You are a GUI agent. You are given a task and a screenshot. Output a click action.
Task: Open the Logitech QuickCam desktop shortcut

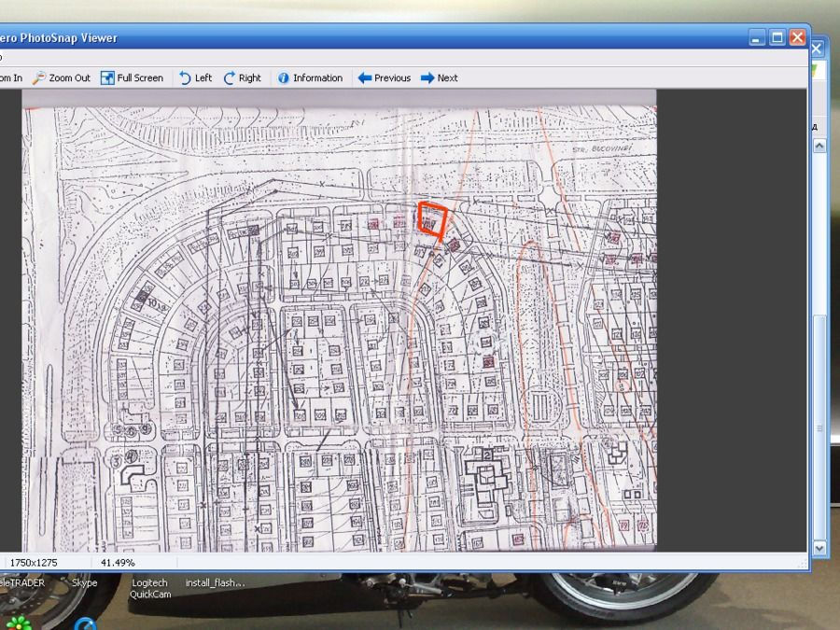click(x=150, y=588)
